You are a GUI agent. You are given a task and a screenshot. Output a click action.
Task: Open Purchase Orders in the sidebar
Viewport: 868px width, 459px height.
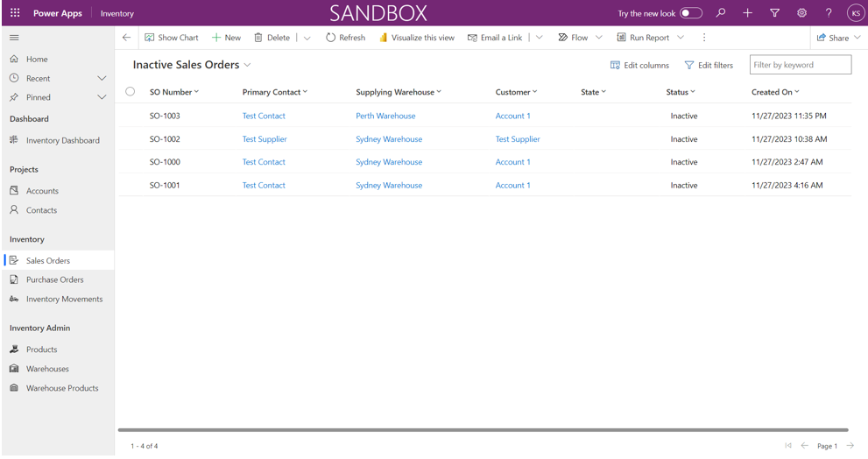[54, 279]
